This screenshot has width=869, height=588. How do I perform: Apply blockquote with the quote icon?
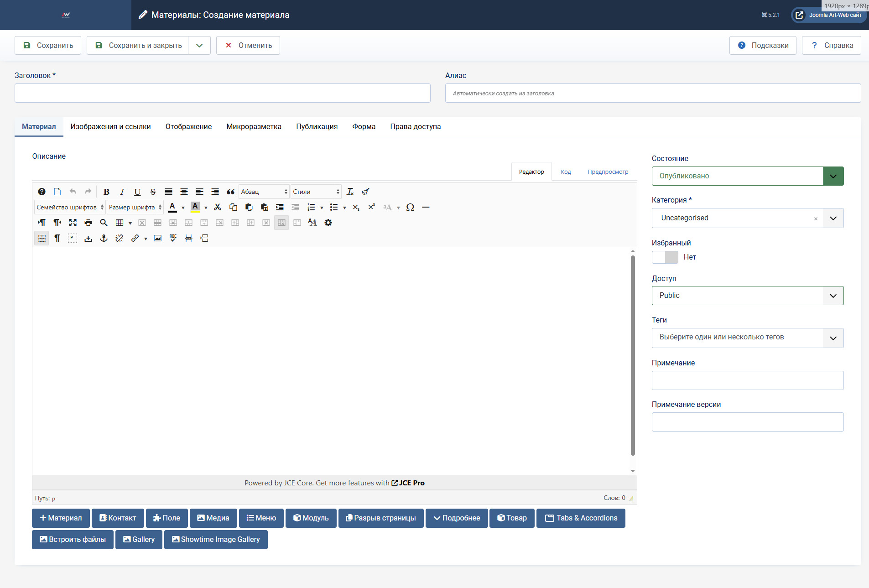231,192
